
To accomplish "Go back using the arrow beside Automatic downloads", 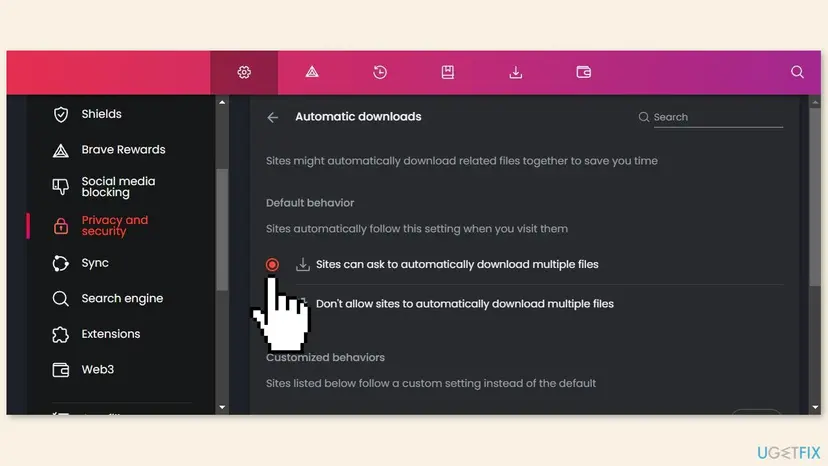I will coord(272,117).
